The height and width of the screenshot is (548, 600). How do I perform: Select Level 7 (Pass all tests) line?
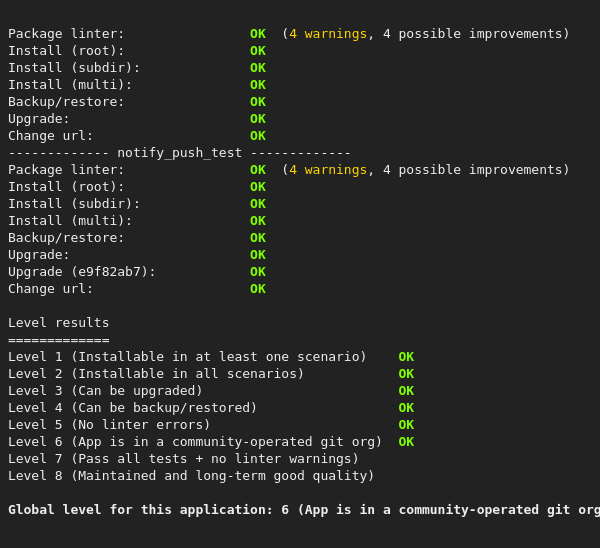pyautogui.click(x=183, y=459)
